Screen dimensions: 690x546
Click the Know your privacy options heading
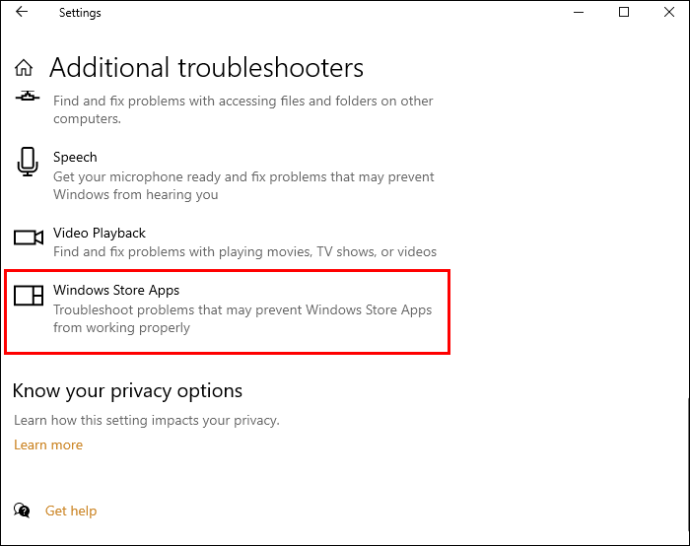coord(127,391)
